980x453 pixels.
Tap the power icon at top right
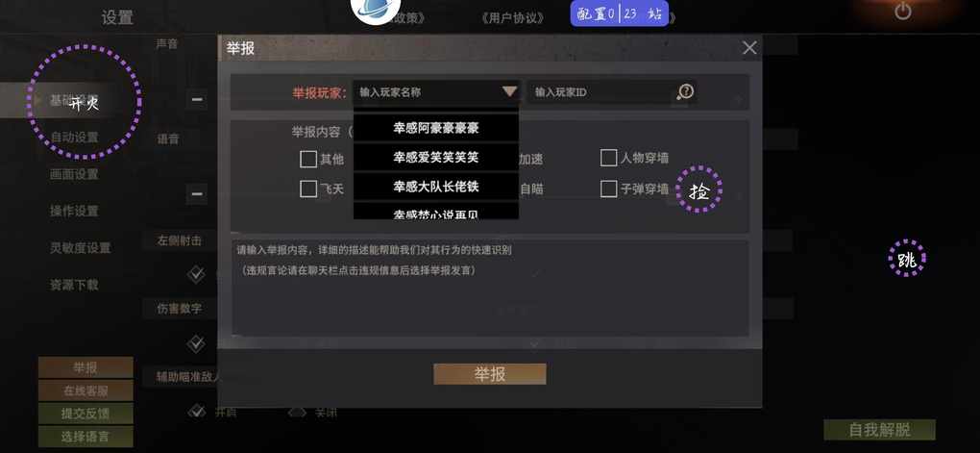(902, 12)
